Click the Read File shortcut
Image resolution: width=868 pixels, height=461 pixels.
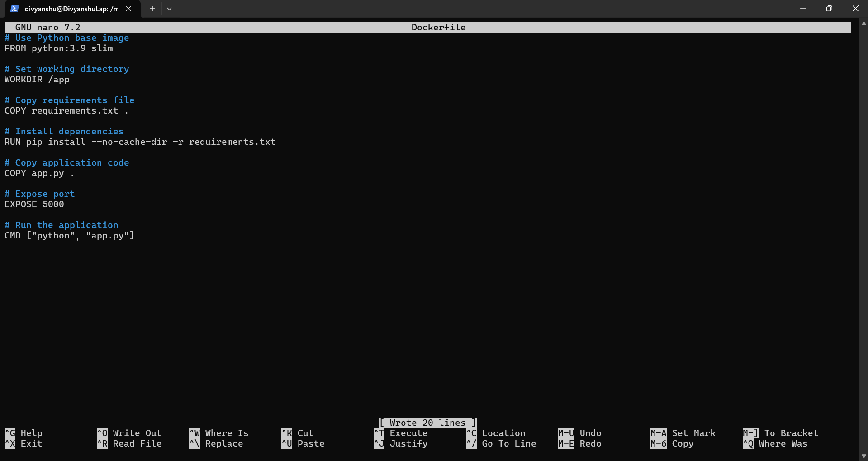137,444
